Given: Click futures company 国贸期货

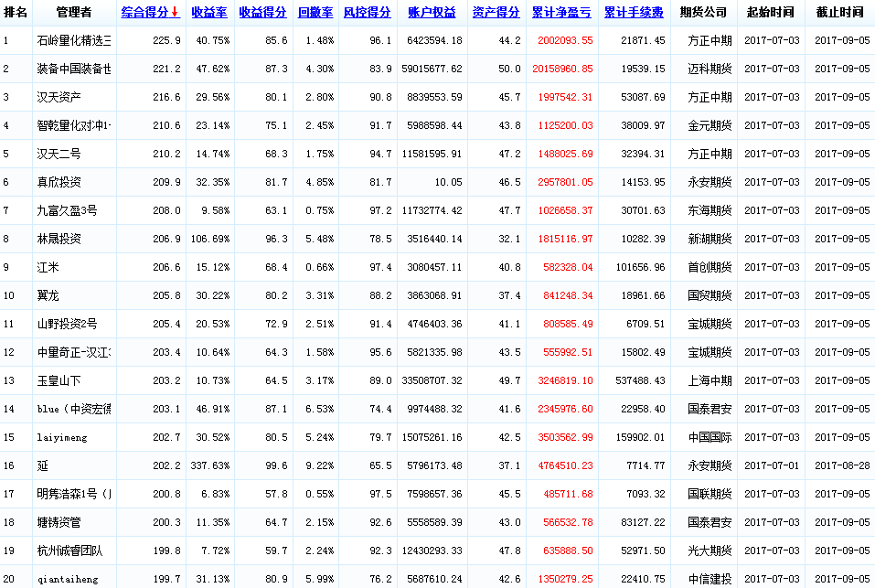Looking at the screenshot, I should coord(710,295).
